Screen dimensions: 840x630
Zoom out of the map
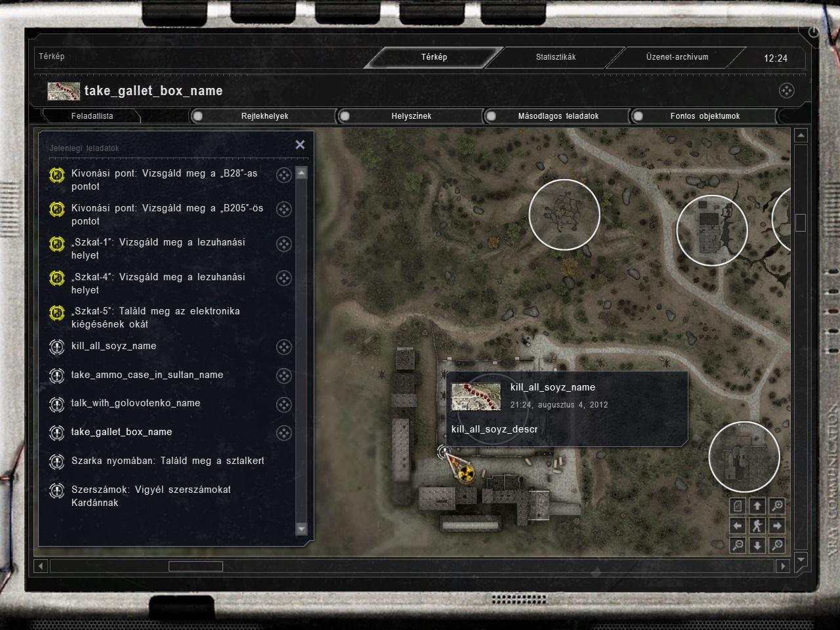tap(738, 545)
